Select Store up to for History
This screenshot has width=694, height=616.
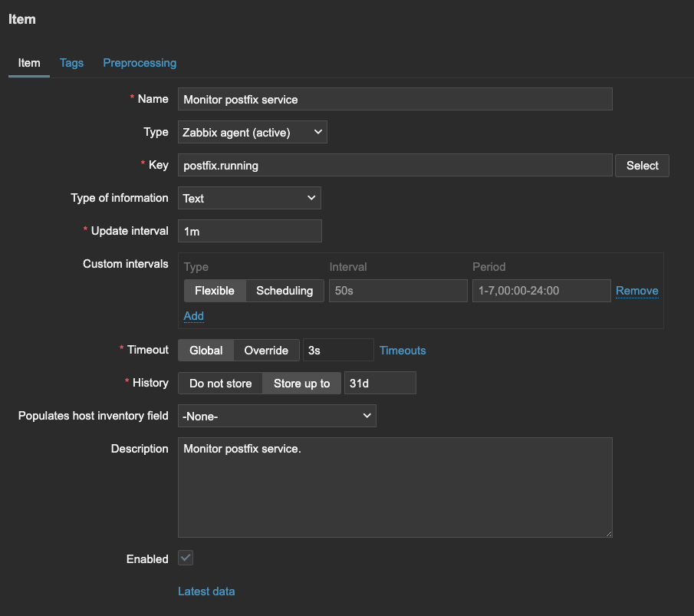coord(301,383)
